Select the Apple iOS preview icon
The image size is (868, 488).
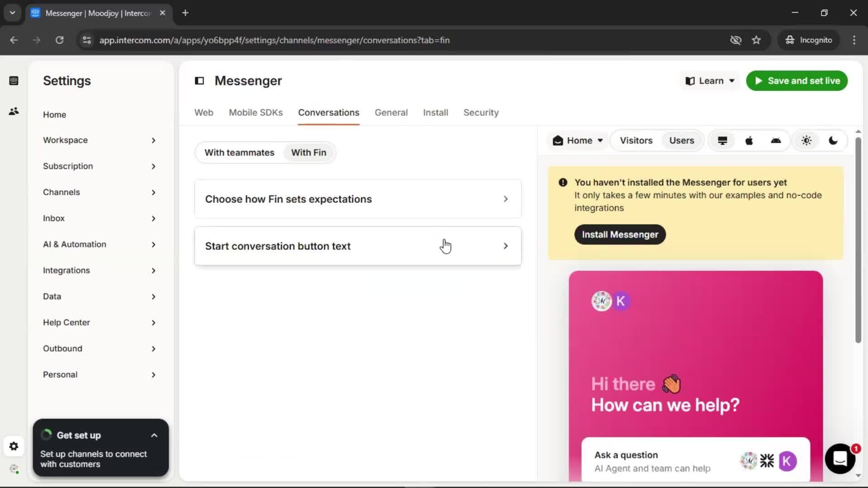(749, 141)
